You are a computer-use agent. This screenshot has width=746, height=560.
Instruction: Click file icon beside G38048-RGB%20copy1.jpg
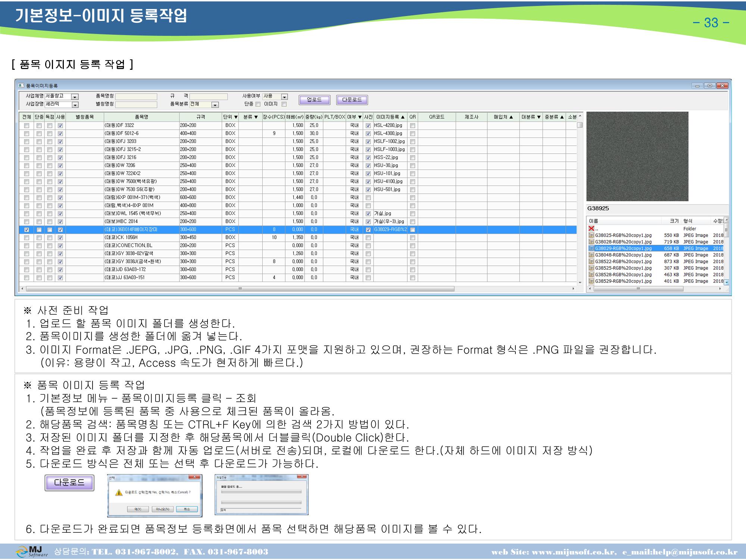click(x=591, y=255)
